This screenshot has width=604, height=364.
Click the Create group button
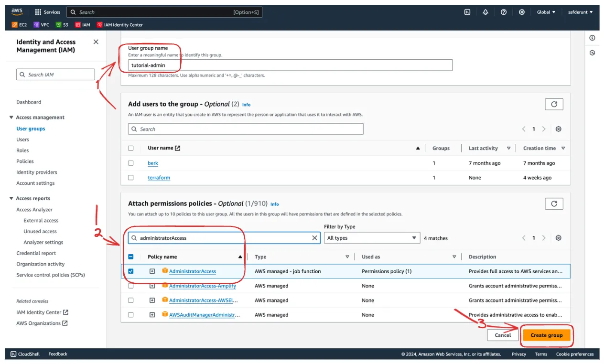pos(547,335)
